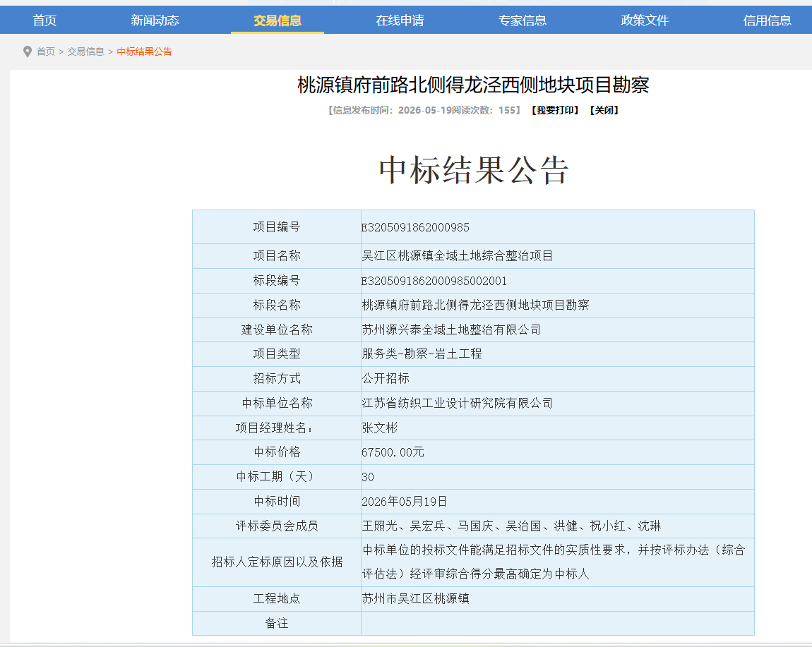Click the 备注 label cell
Image resolution: width=812 pixels, height=647 pixels.
coord(277,623)
